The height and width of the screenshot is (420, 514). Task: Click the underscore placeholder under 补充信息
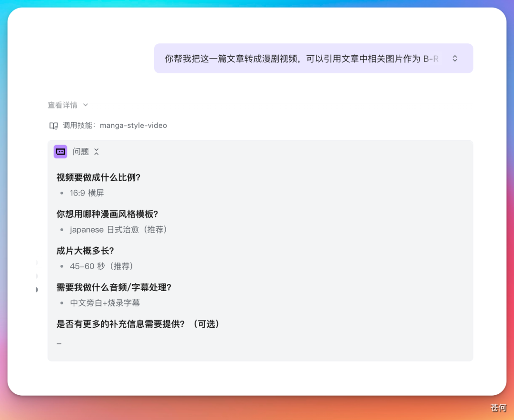click(x=59, y=342)
